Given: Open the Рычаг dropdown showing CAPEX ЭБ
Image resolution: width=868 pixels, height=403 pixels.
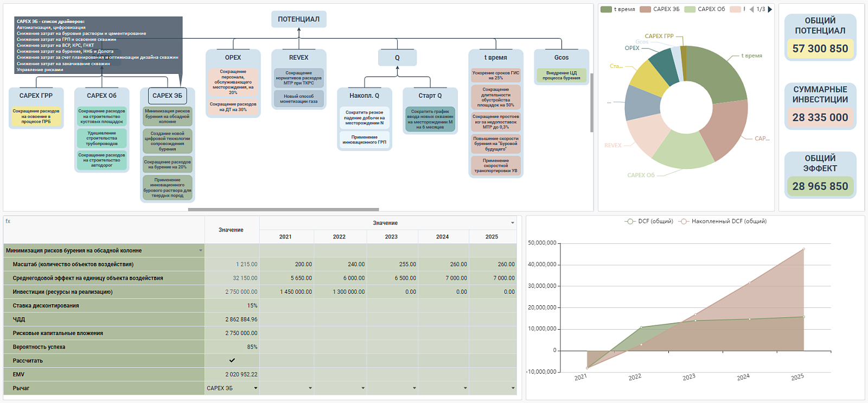Looking at the screenshot, I should 232,388.
